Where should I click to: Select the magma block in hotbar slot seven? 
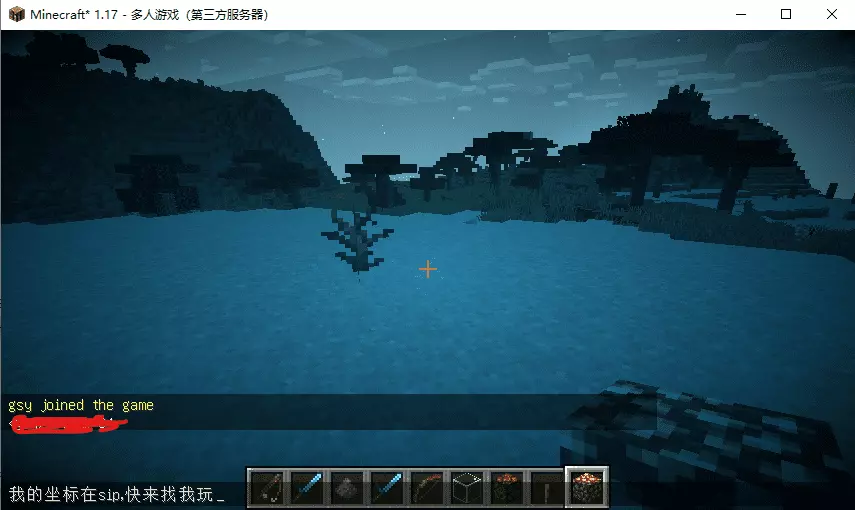click(507, 487)
